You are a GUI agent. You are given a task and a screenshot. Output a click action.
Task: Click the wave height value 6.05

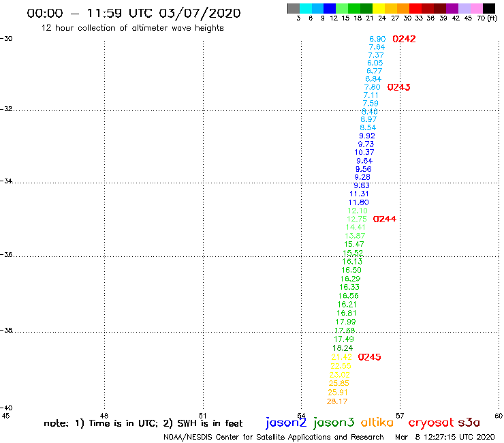pyautogui.click(x=375, y=63)
